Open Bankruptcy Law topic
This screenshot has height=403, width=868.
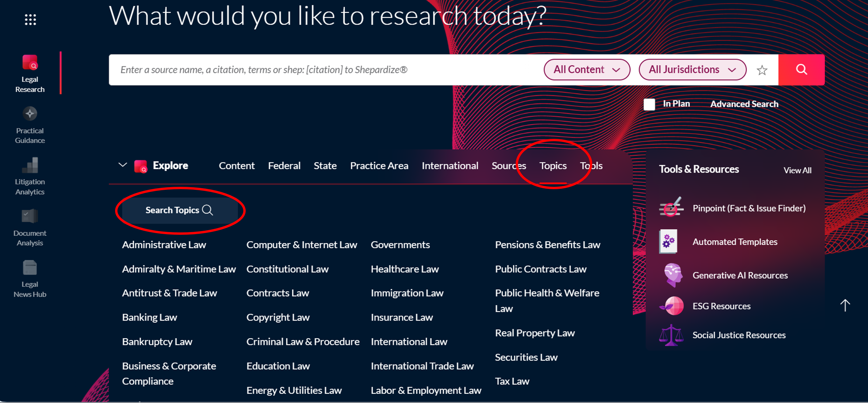point(157,342)
